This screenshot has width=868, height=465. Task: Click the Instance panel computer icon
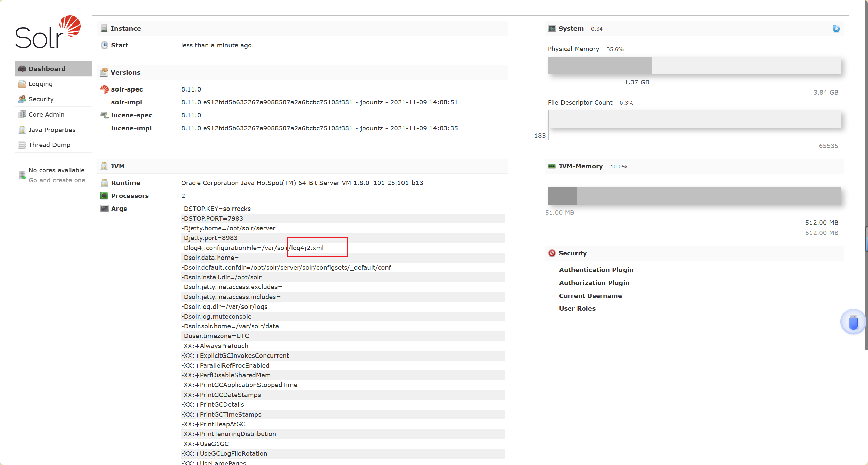pyautogui.click(x=104, y=28)
